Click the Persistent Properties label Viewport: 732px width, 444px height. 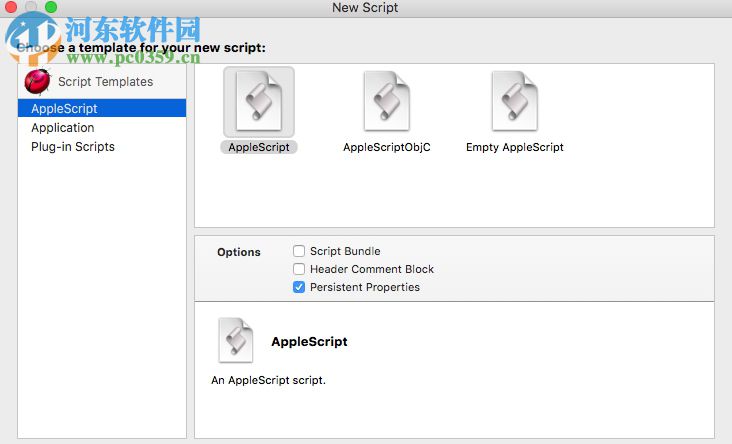click(x=365, y=287)
